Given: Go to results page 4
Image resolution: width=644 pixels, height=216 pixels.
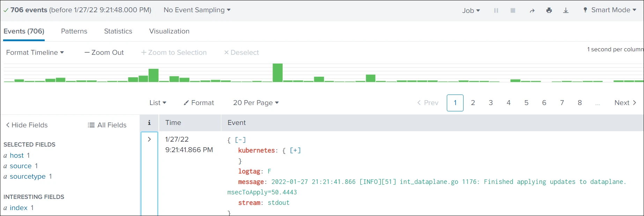Looking at the screenshot, I should [509, 103].
